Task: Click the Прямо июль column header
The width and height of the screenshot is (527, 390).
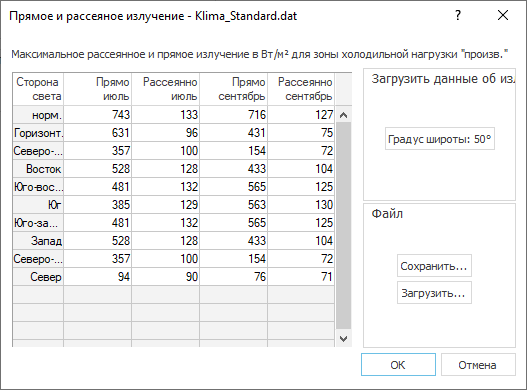Action: pyautogui.click(x=97, y=89)
